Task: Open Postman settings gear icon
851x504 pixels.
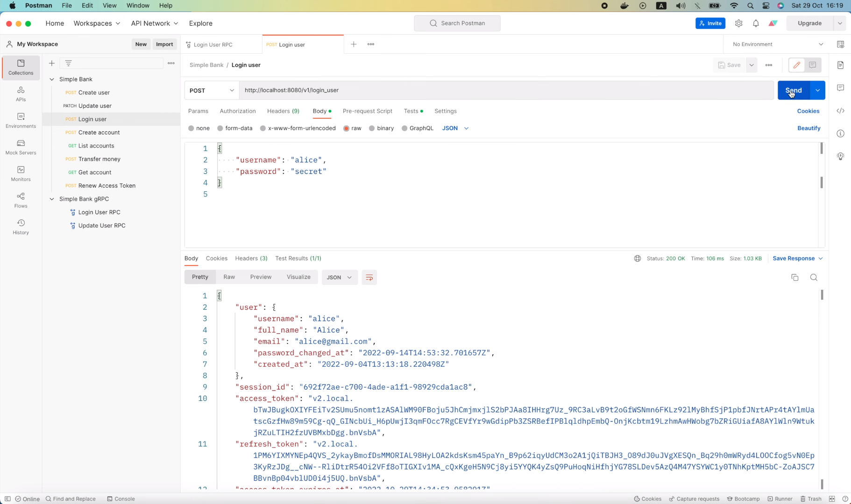Action: 738,23
